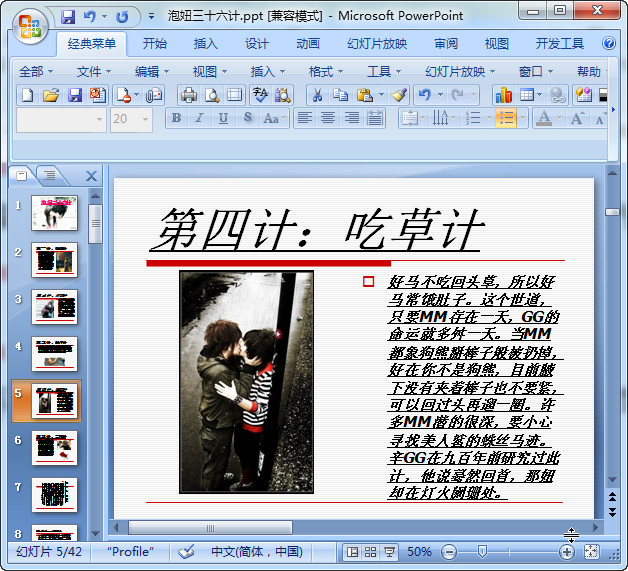Go to next slide double-arrow button
This screenshot has height=571, width=628.
(612, 512)
